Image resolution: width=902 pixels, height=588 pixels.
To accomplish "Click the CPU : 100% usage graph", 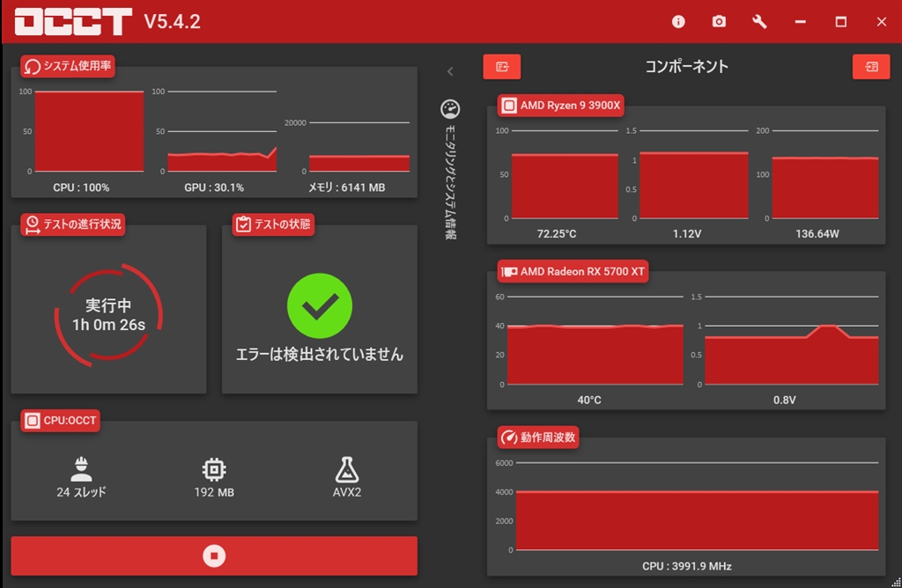I will click(88, 130).
